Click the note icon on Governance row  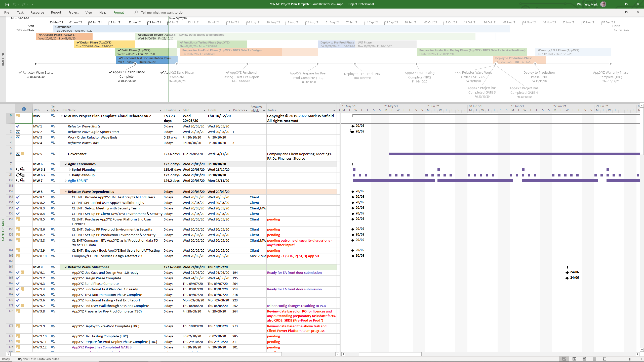pyautogui.click(x=23, y=154)
